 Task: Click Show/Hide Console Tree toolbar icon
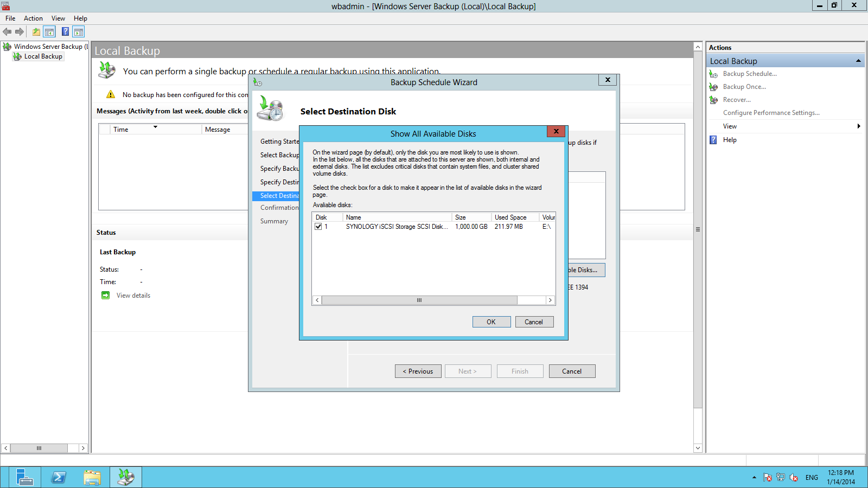tap(49, 32)
